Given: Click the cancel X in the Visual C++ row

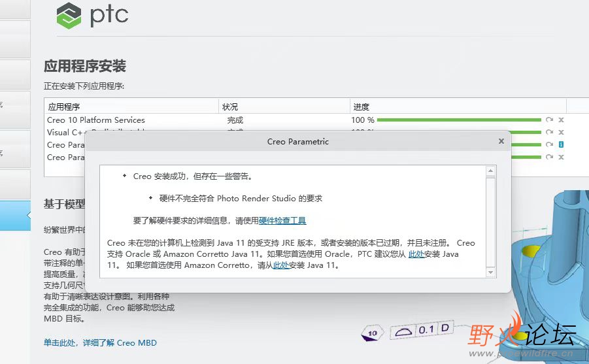Looking at the screenshot, I should [x=561, y=132].
